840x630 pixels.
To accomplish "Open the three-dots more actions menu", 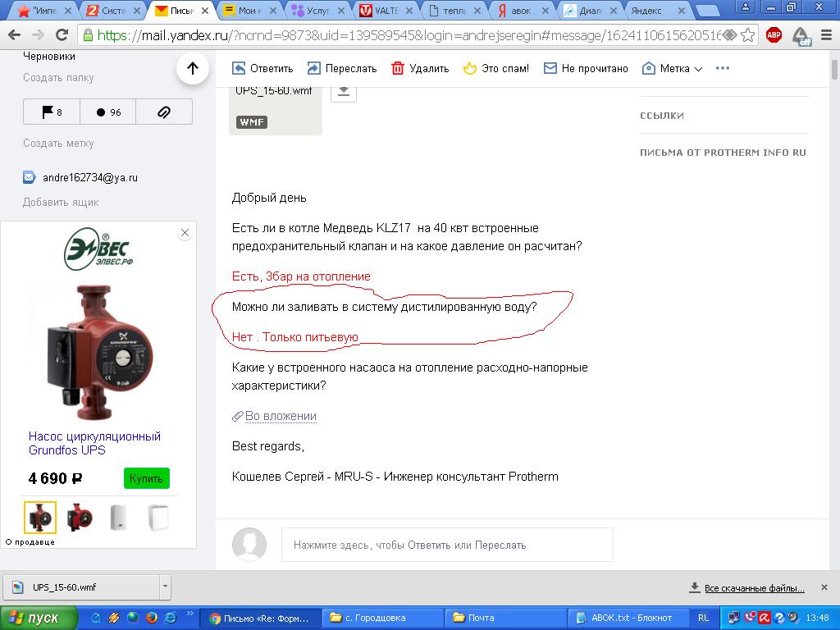I will pyautogui.click(x=723, y=68).
